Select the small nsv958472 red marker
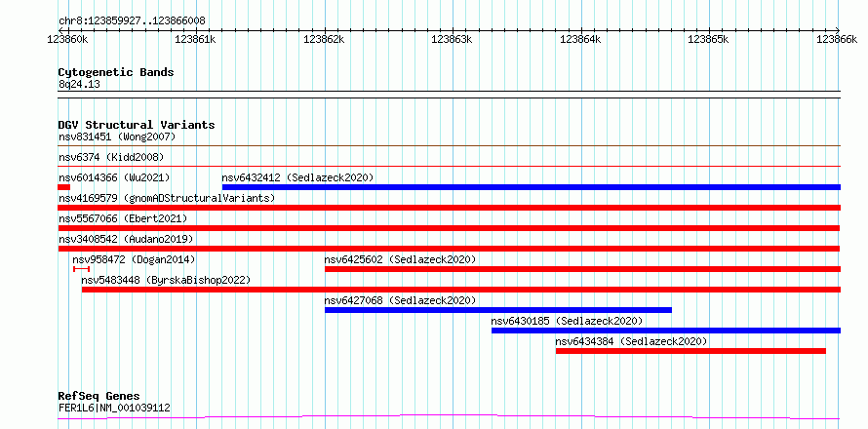 tap(81, 269)
